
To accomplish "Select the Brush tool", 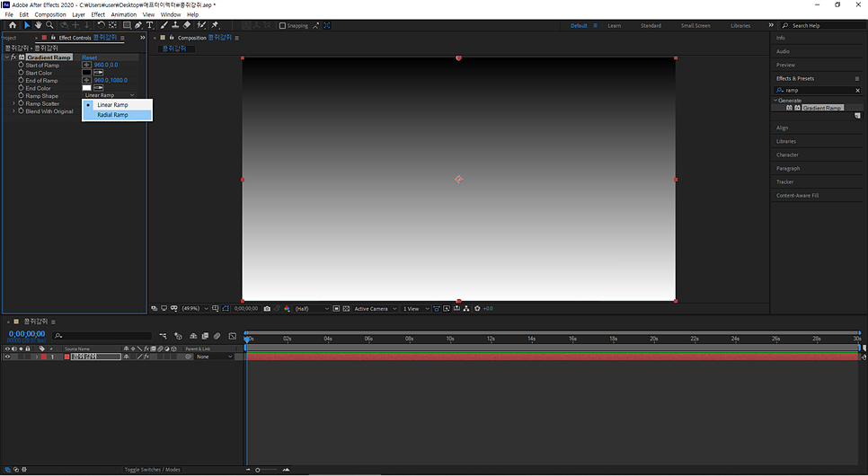I will 164,25.
